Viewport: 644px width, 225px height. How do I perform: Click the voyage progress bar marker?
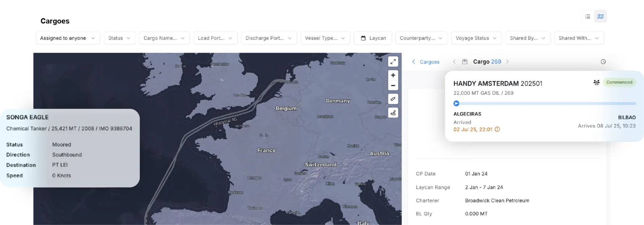tap(456, 104)
